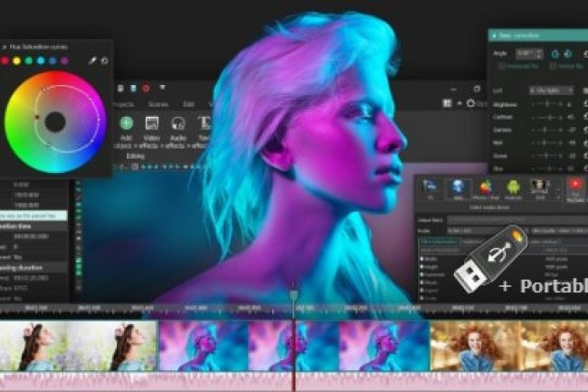Screen dimensions: 588x392
Task: Open the Projects tab
Action: tap(123, 104)
